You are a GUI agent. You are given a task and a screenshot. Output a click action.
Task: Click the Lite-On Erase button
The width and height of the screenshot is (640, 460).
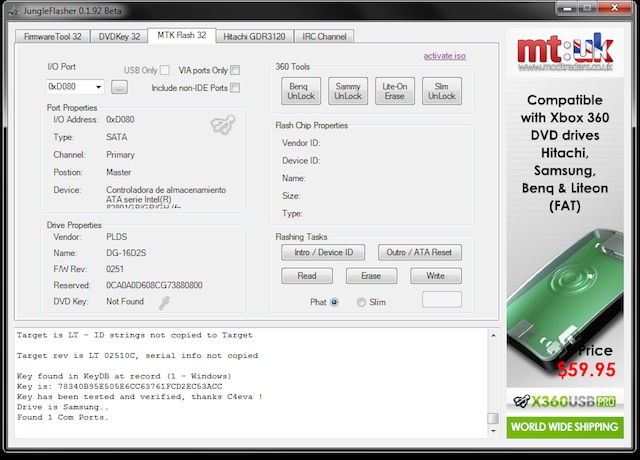395,91
